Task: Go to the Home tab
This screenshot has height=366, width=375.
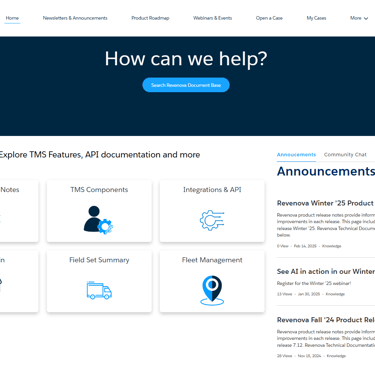Action: tap(12, 18)
